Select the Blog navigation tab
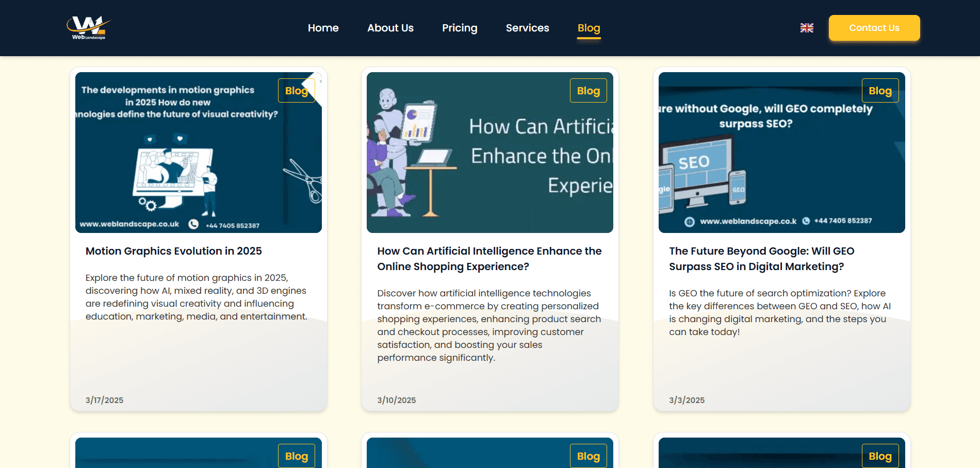The image size is (980, 468). pyautogui.click(x=589, y=28)
